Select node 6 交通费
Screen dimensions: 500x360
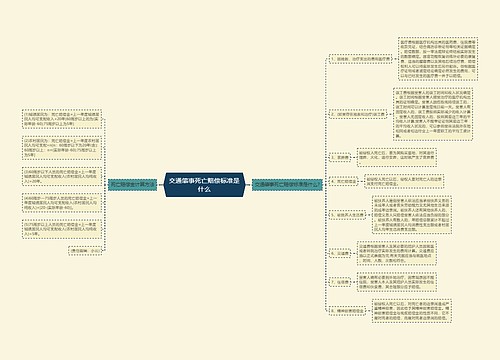click(x=340, y=253)
